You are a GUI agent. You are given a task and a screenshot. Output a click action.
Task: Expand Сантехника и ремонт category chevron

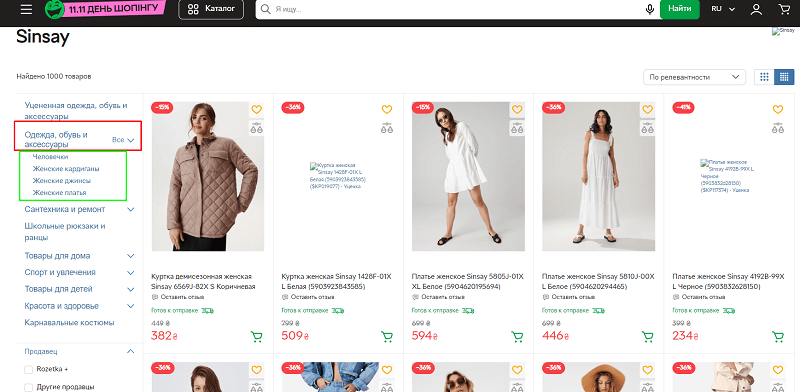tap(131, 210)
